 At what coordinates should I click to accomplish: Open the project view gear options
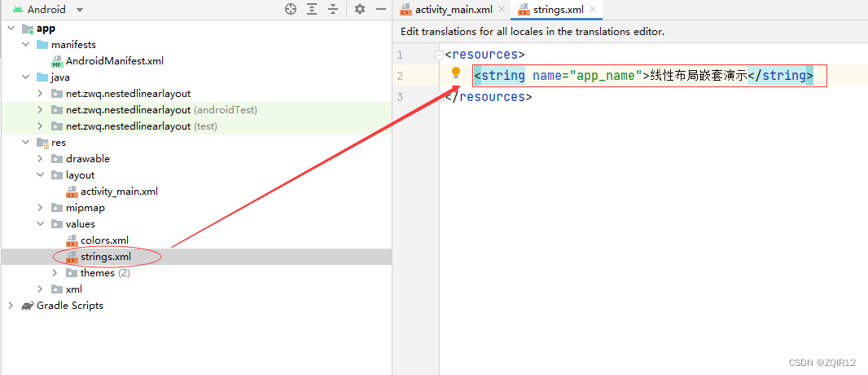[360, 9]
